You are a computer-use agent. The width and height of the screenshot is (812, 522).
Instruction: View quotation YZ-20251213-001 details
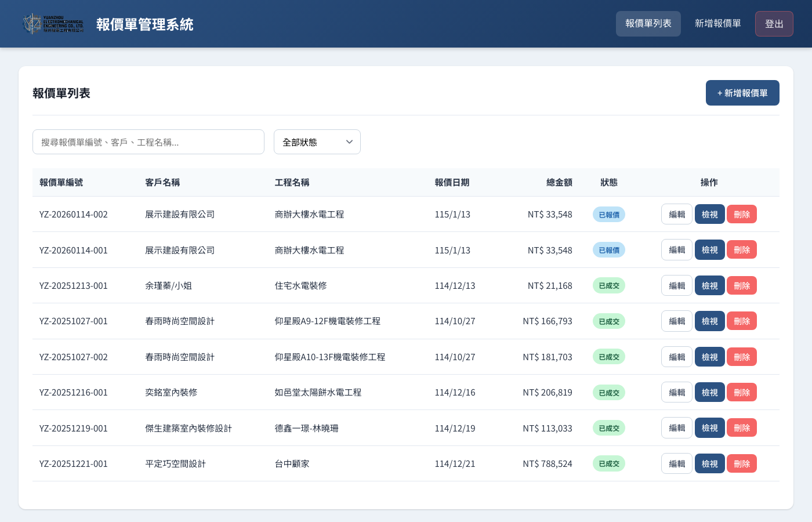[x=709, y=285]
